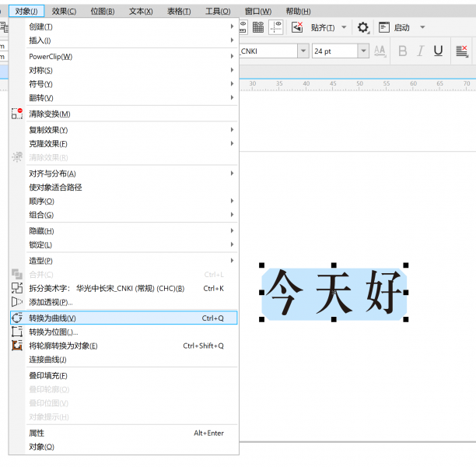Expand the 复制效果(Y) submenu
Viewport: 476px width, 467px height.
pyautogui.click(x=131, y=130)
